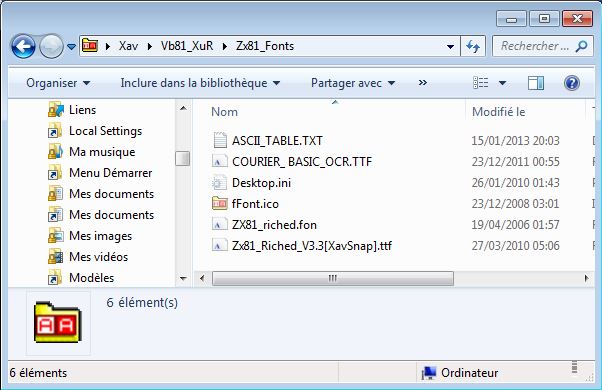Screen dimensions: 602x390
Task: Select Mes images in navigation pane
Action: pos(100,236)
